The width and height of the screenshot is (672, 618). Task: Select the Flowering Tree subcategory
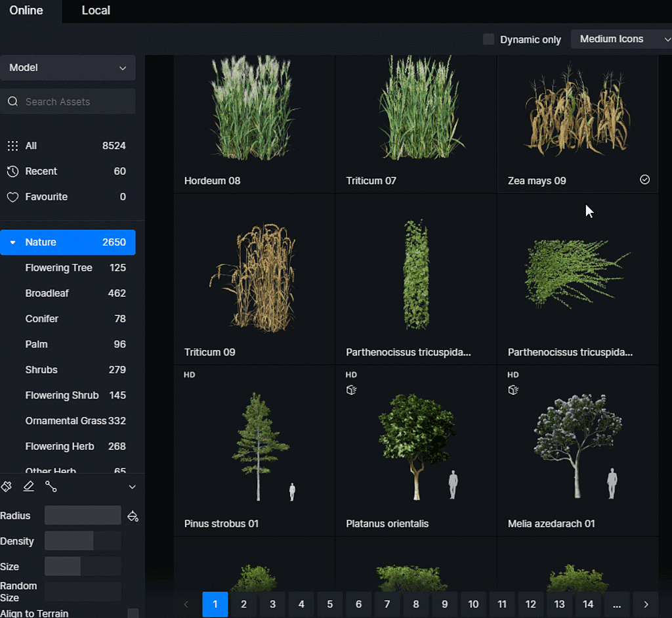68,267
